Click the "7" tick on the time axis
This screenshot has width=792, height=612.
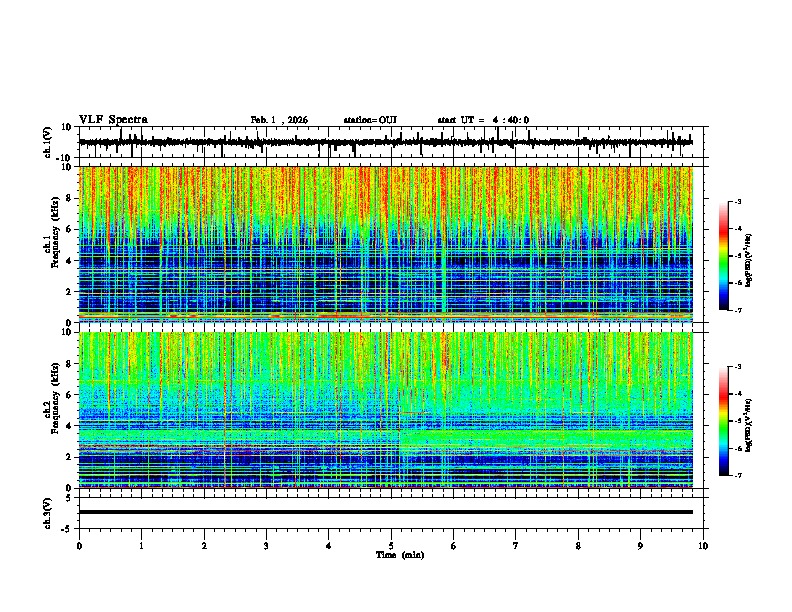coord(516,546)
